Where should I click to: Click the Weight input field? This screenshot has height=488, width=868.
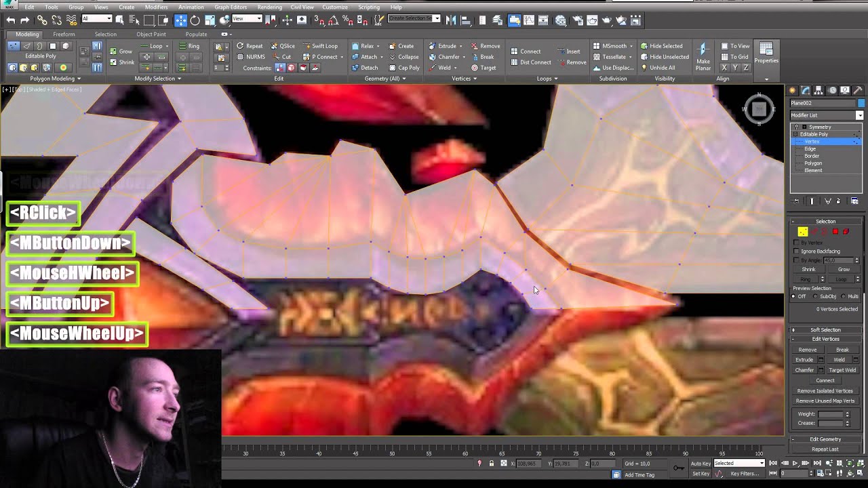coord(830,414)
